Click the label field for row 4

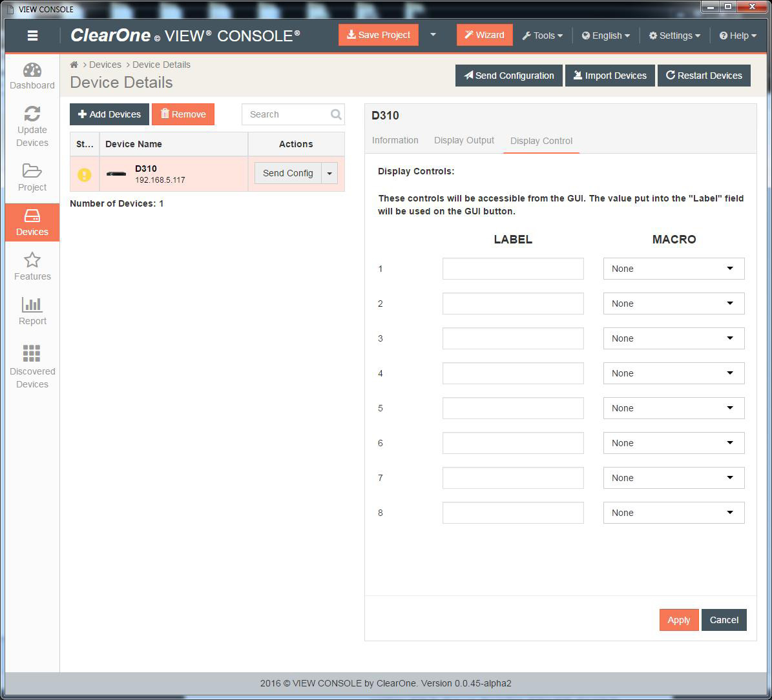tap(513, 374)
